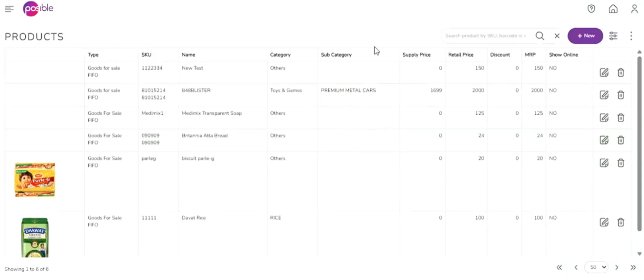644x280 pixels.
Task: Open the page size dropdown showing 50
Action: click(596, 267)
